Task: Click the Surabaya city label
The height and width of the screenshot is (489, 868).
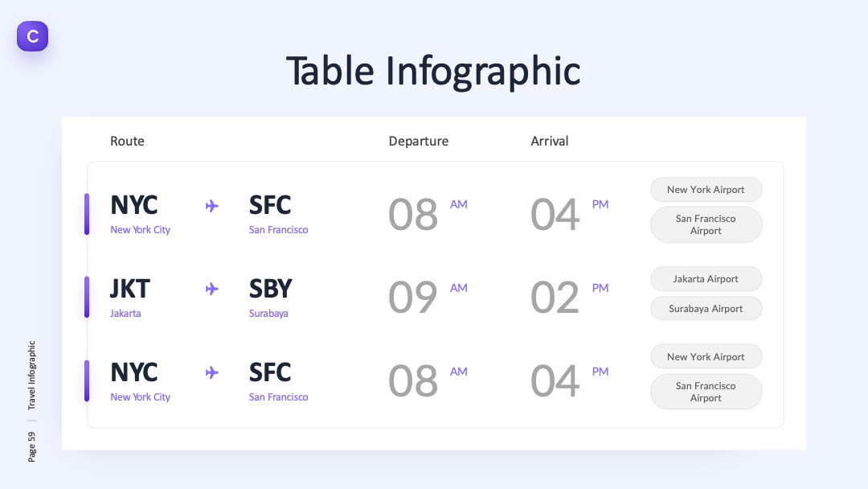Action: 268,314
